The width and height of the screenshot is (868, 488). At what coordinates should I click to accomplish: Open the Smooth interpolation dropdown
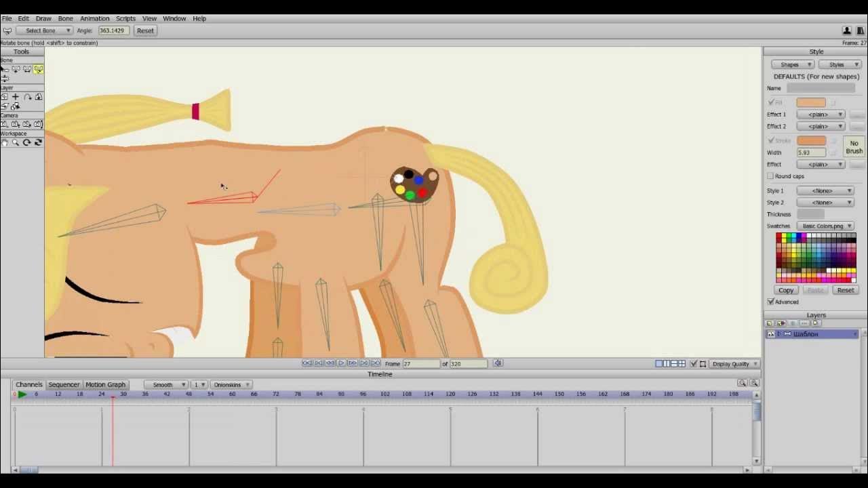(165, 384)
